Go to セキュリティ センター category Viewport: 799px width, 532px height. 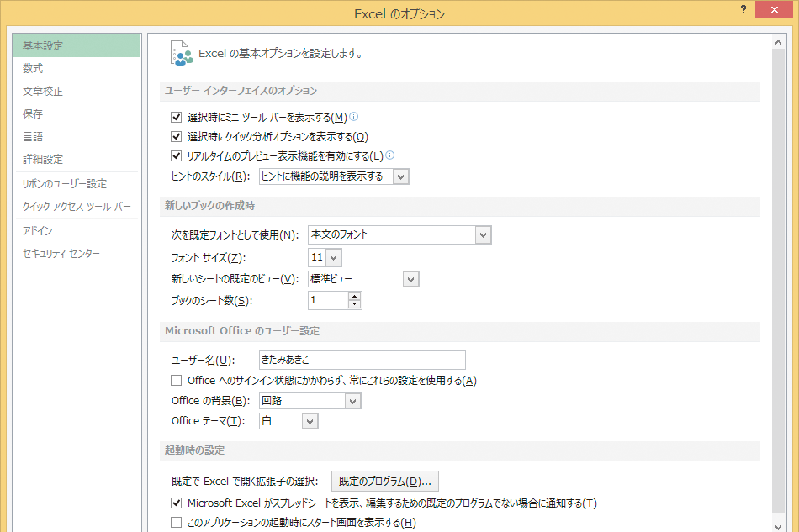click(x=77, y=254)
